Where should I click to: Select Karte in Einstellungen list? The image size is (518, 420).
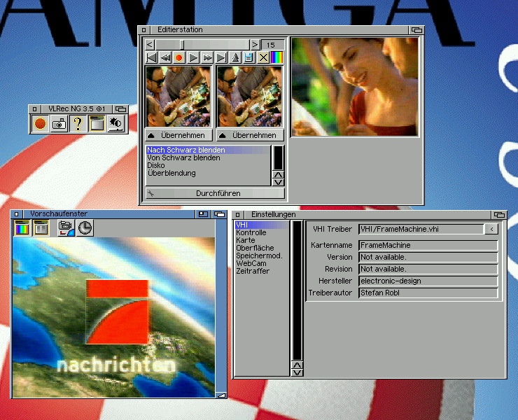(x=261, y=240)
